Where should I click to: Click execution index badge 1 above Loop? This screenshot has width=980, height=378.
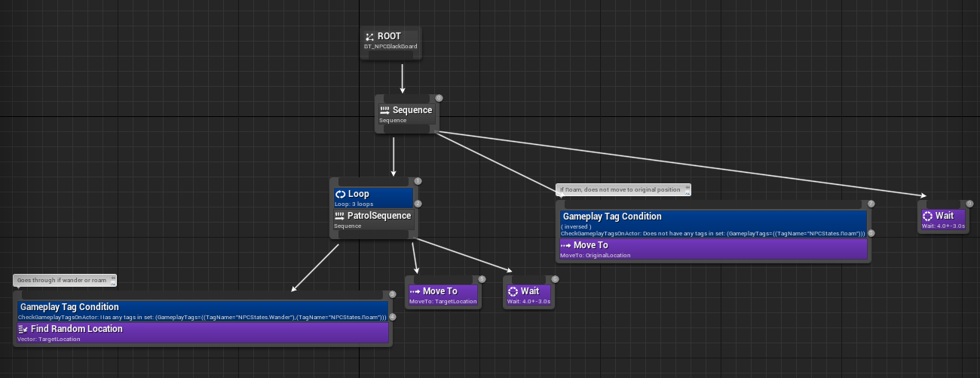[418, 181]
